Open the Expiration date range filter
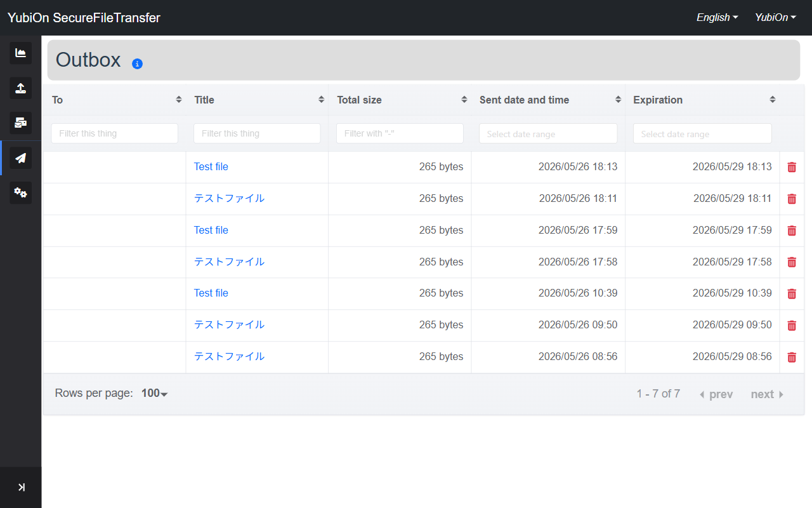The height and width of the screenshot is (508, 812). click(702, 133)
